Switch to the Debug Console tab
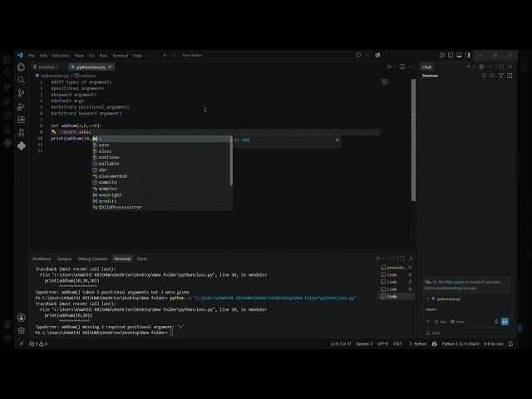Image resolution: width=532 pixels, height=399 pixels. point(92,259)
